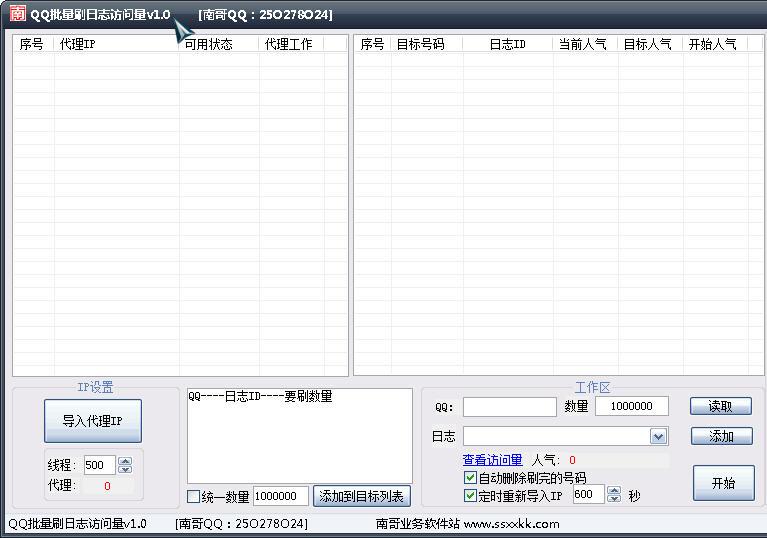Image resolution: width=767 pixels, height=538 pixels.
Task: Decrease the IP reimport seconds stepper
Action: click(x=614, y=498)
